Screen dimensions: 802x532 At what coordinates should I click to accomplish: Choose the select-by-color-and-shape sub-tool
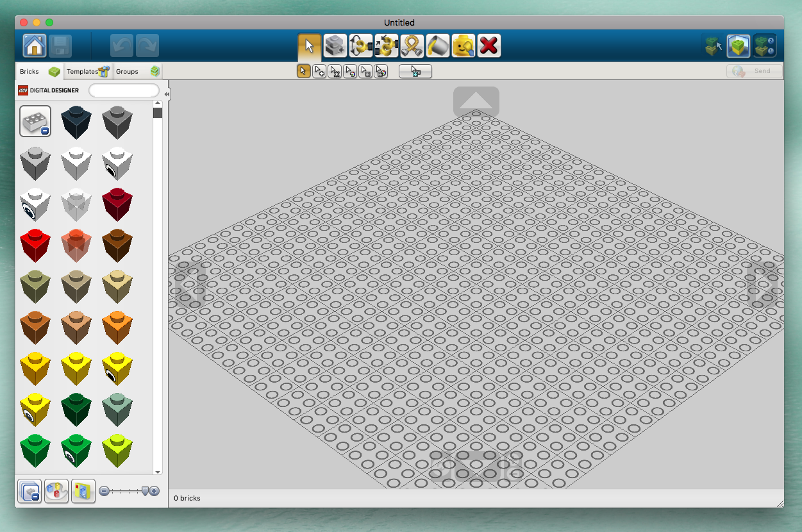pyautogui.click(x=381, y=71)
